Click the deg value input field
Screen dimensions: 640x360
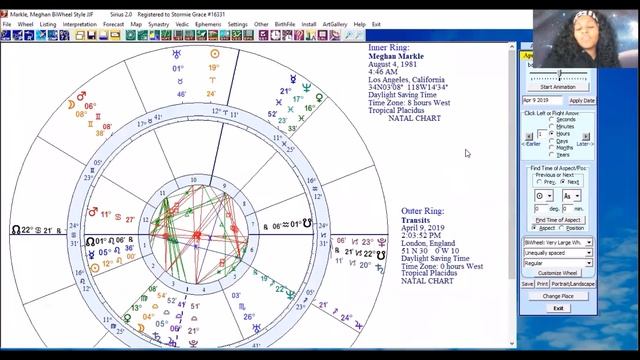pyautogui.click(x=540, y=209)
